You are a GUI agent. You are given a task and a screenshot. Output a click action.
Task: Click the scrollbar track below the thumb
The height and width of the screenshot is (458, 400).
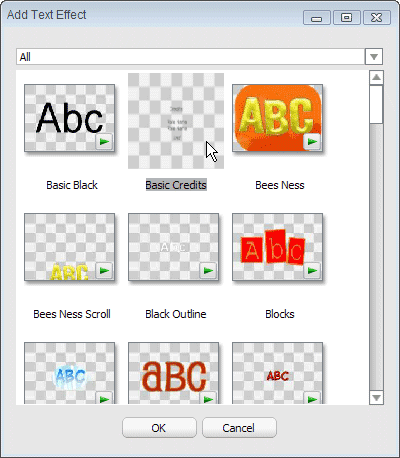[376, 257]
